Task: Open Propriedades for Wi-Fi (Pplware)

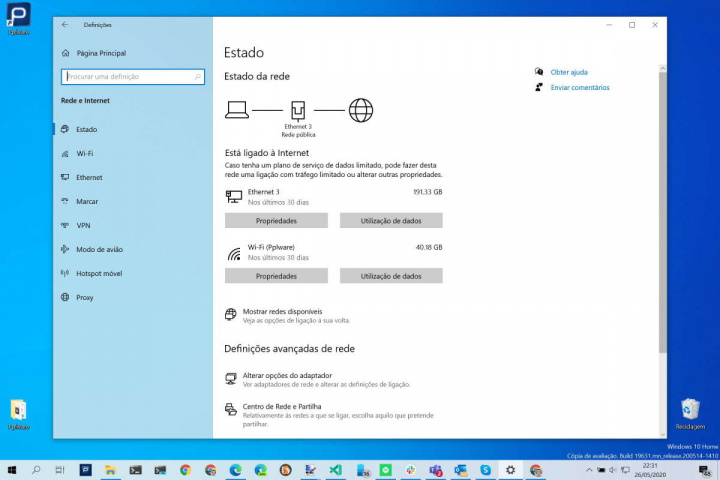Action: 276,276
